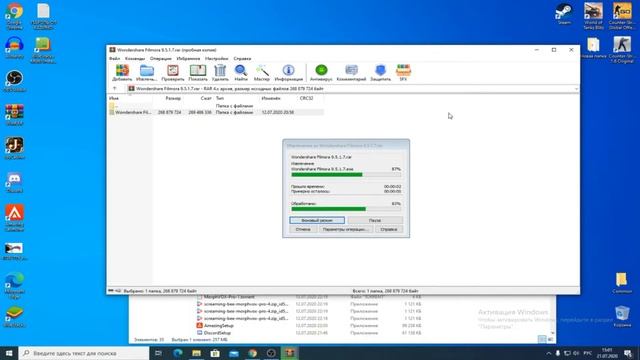Open Task View on the taskbar

(x=159, y=353)
